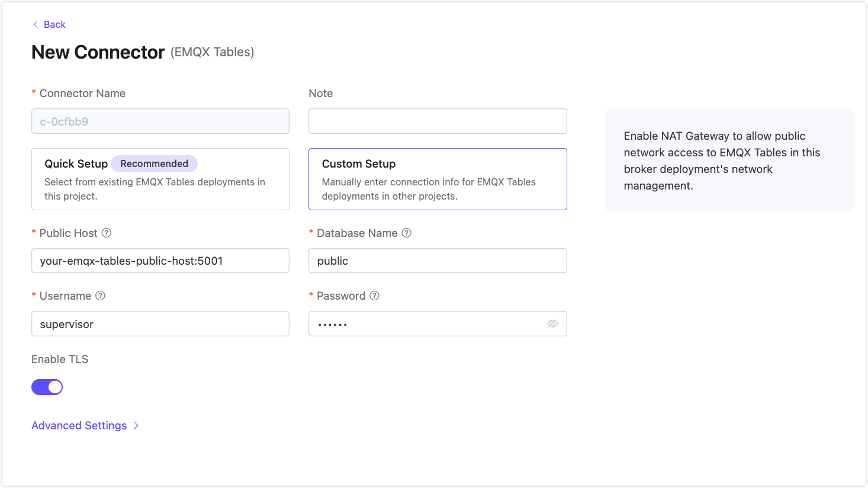This screenshot has height=488, width=868.
Task: Click the Password help icon
Action: 375,296
